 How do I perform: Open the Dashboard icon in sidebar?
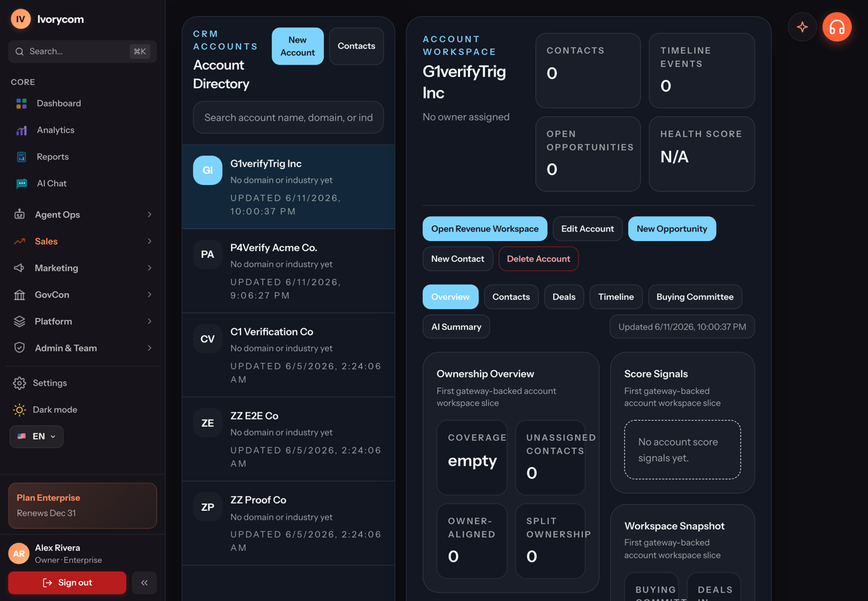(x=21, y=104)
